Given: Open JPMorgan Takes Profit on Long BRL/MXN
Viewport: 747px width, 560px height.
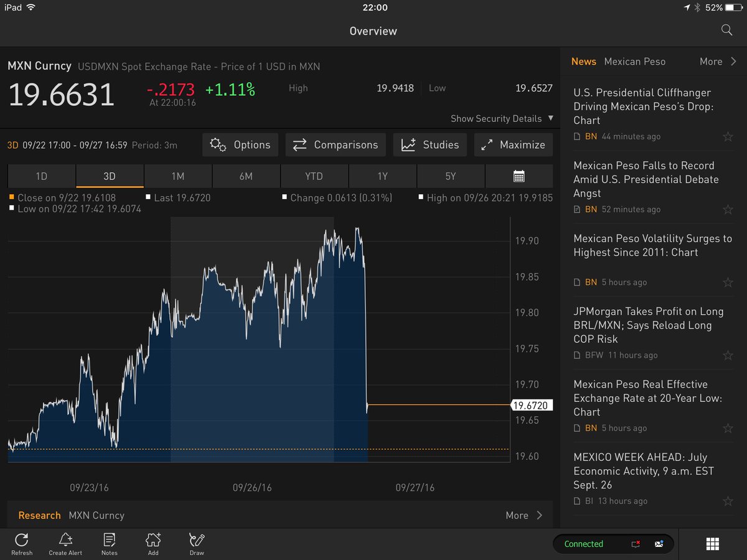Looking at the screenshot, I should [x=648, y=325].
